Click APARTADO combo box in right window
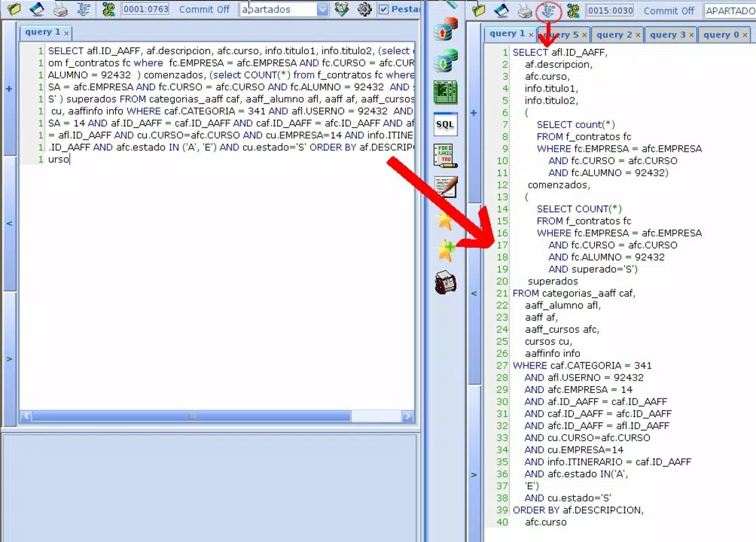This screenshot has width=756, height=542. [x=730, y=11]
